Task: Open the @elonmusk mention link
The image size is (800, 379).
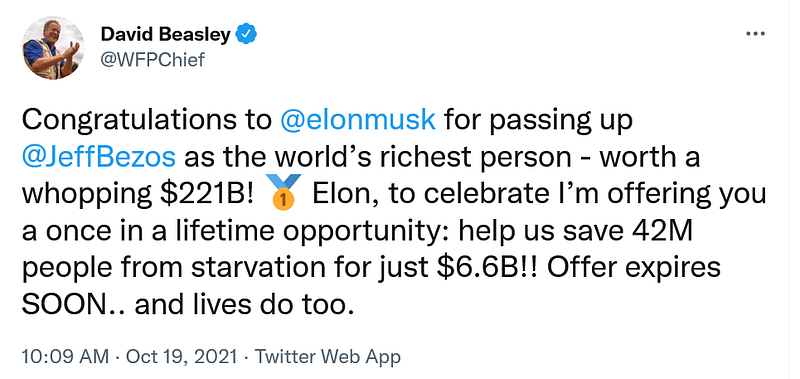Action: 358,120
